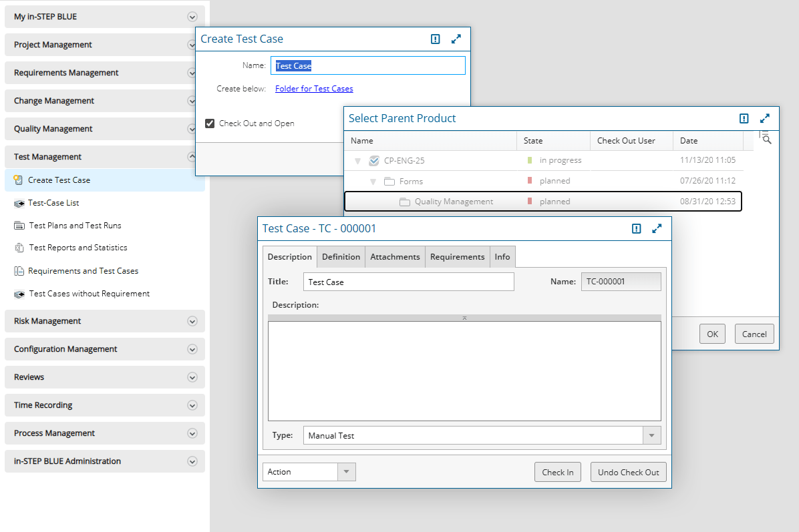
Task: Switch to the Definition tab
Action: [x=341, y=256]
